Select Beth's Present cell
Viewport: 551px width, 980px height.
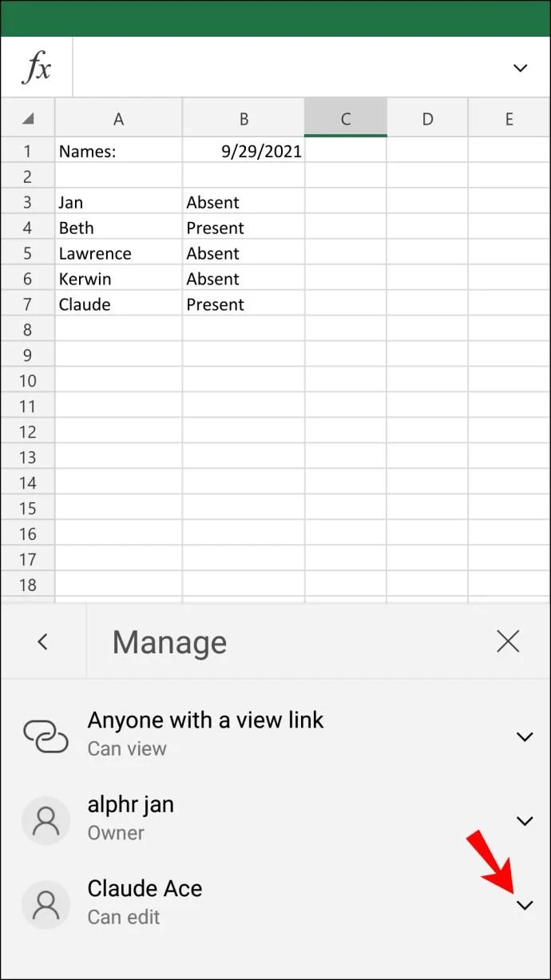point(244,228)
